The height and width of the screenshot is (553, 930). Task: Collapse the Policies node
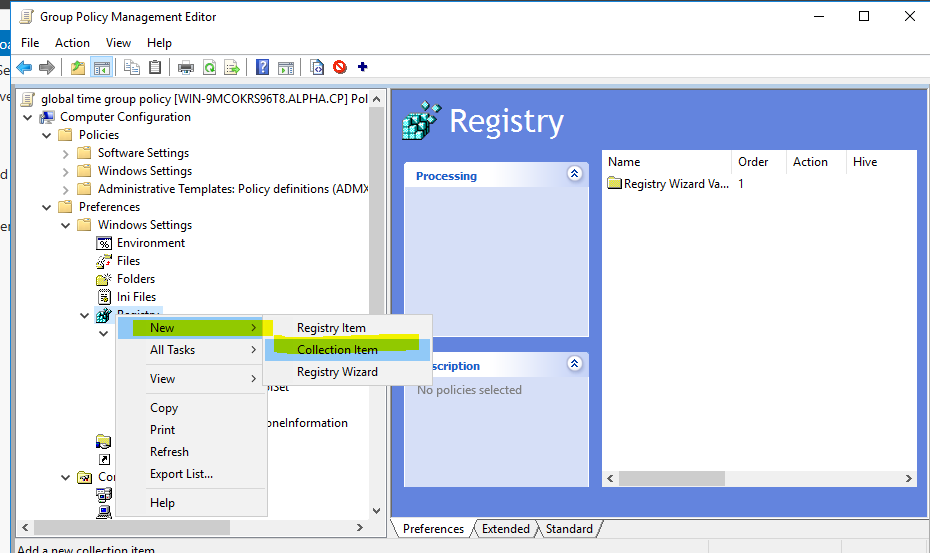[46, 135]
